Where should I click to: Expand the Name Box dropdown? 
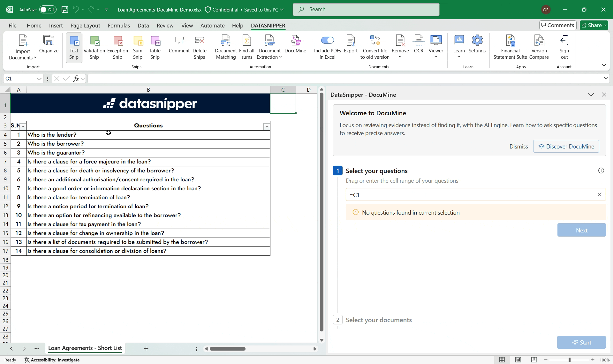click(39, 79)
